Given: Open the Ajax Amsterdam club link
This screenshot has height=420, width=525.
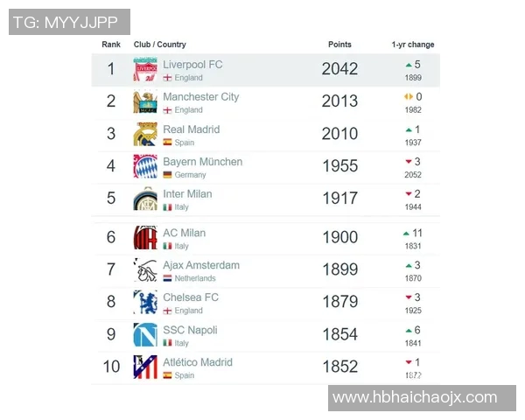Looking at the screenshot, I should coord(200,265).
